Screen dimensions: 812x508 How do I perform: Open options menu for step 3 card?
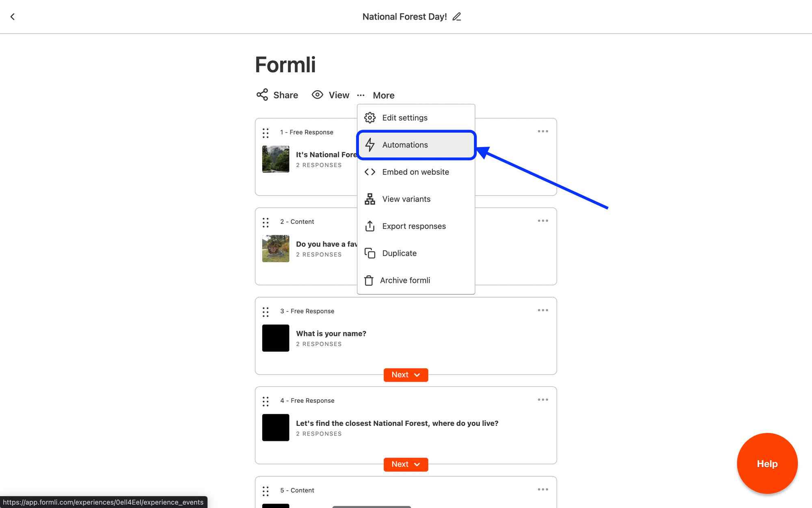pos(543,310)
